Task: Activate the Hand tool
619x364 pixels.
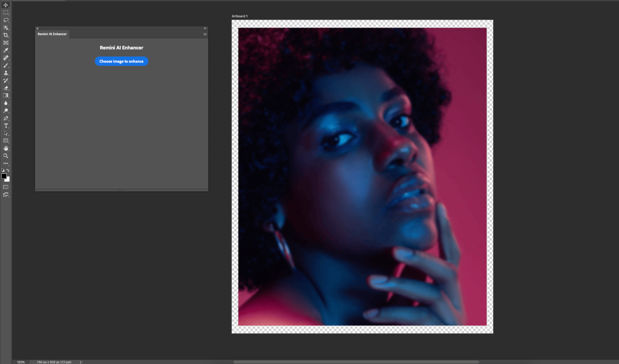Action: tap(6, 148)
